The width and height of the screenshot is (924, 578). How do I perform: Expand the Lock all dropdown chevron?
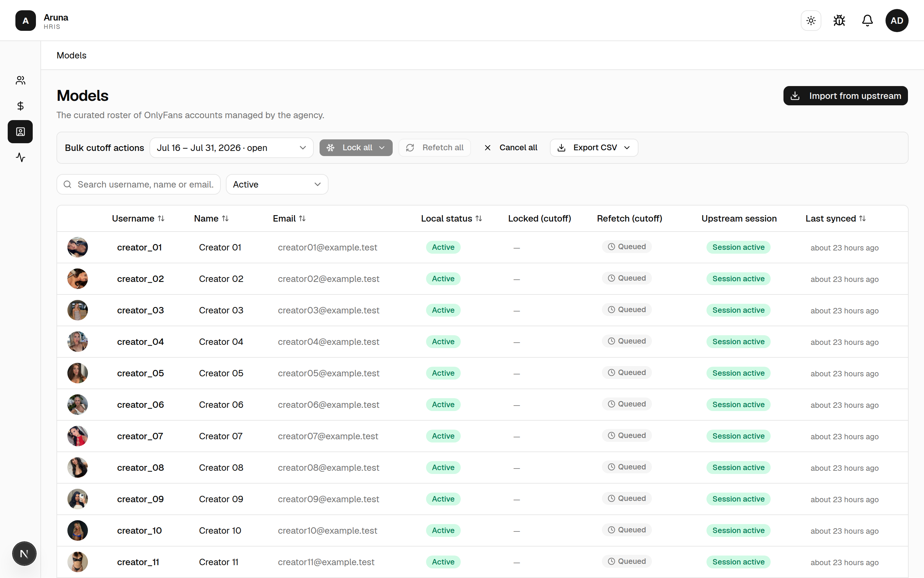[382, 148]
